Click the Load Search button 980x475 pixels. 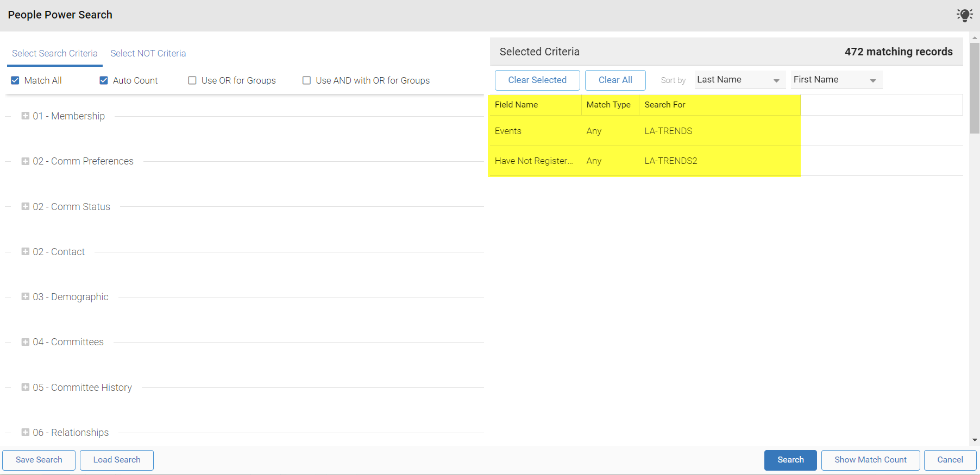(x=117, y=460)
